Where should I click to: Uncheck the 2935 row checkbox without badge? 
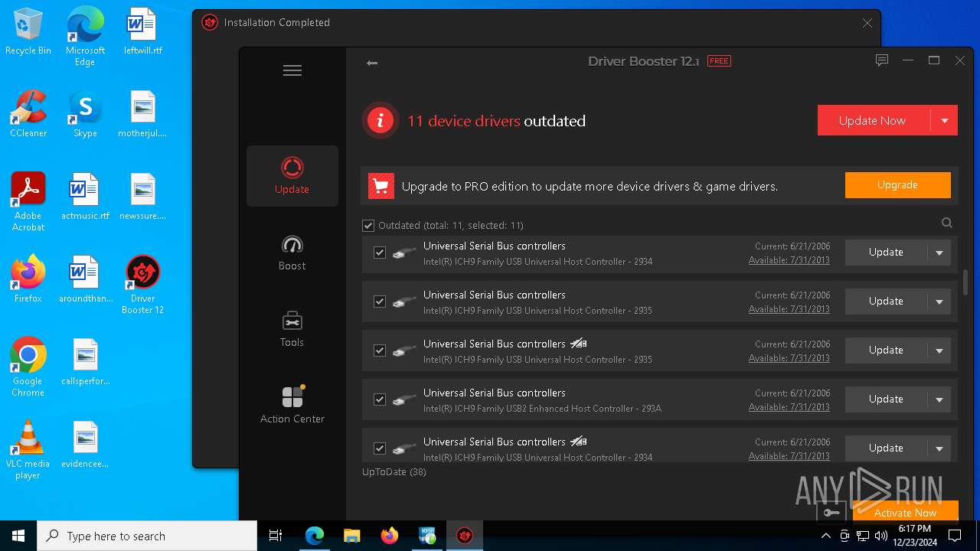pyautogui.click(x=380, y=302)
